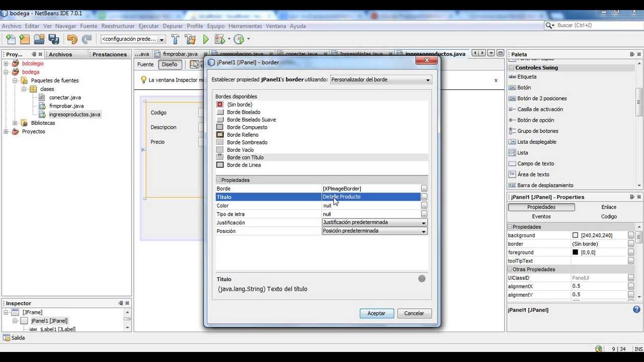Click the Debug Project toolbar icon

pos(219,39)
